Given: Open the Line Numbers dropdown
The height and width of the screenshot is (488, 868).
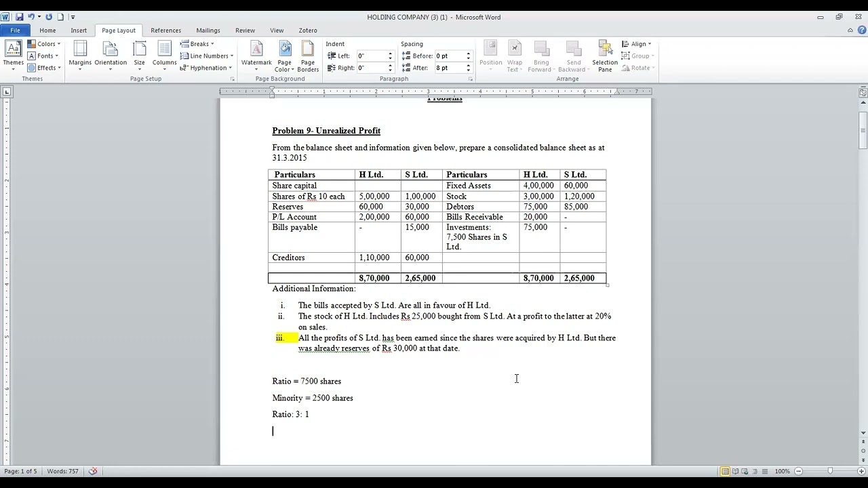Looking at the screenshot, I should [x=207, y=56].
